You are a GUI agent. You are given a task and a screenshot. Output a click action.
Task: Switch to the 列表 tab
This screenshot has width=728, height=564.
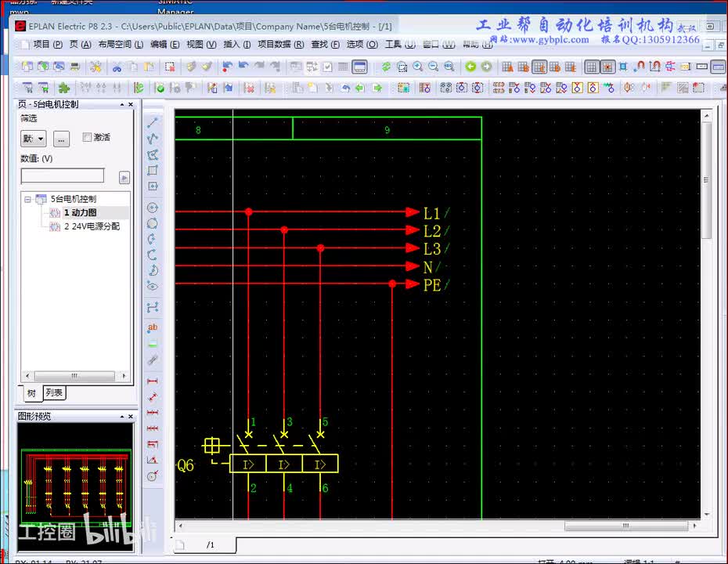pos(54,393)
